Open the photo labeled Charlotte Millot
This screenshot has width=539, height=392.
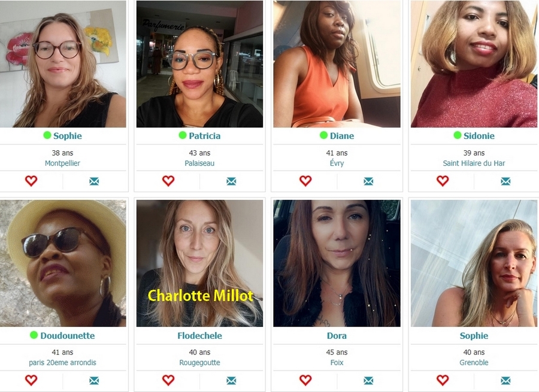click(199, 263)
